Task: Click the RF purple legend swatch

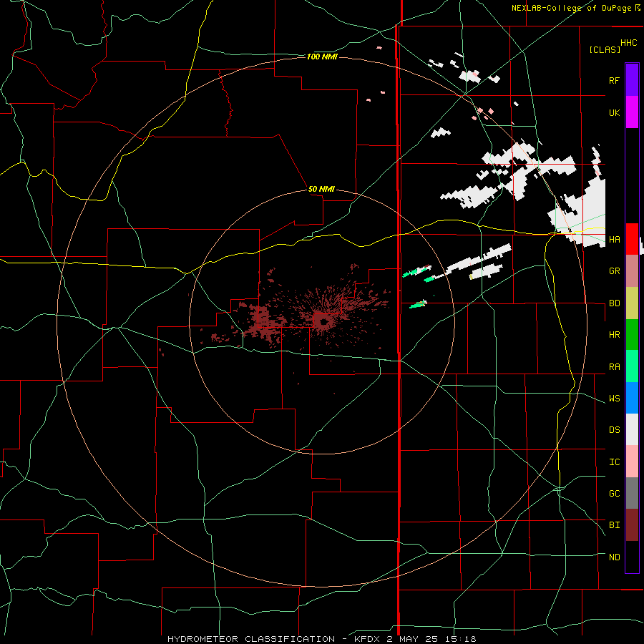Action: tap(632, 80)
